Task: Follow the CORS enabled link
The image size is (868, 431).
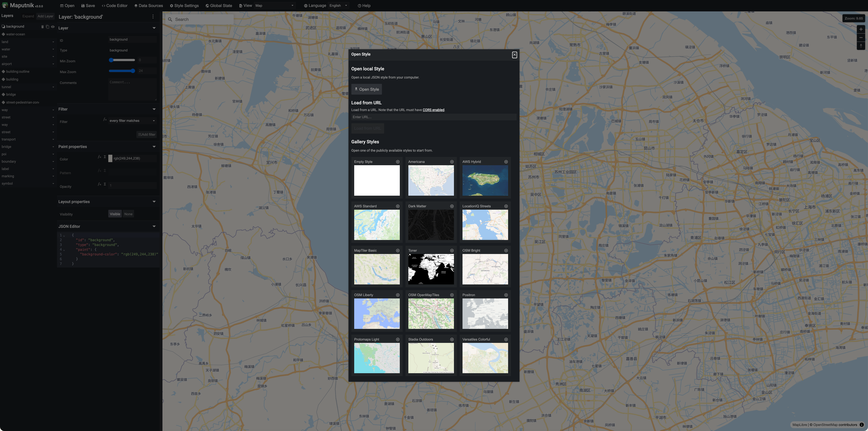Action: (x=433, y=110)
